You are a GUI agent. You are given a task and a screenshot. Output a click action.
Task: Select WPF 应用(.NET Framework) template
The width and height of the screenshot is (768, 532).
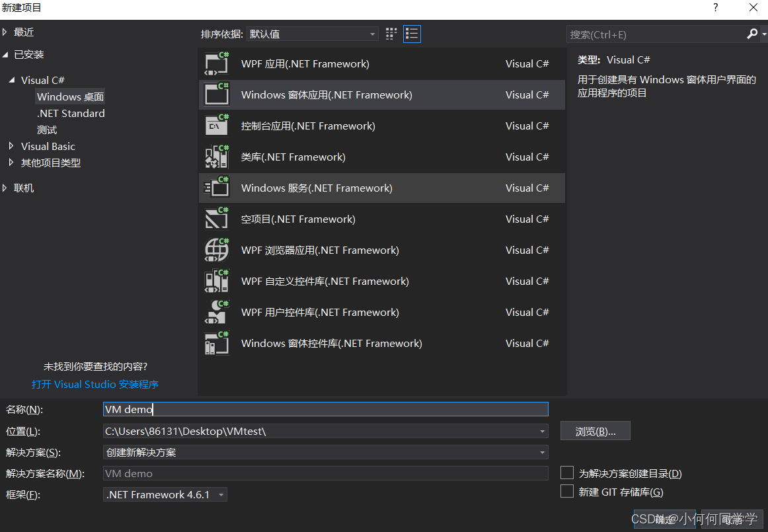382,63
